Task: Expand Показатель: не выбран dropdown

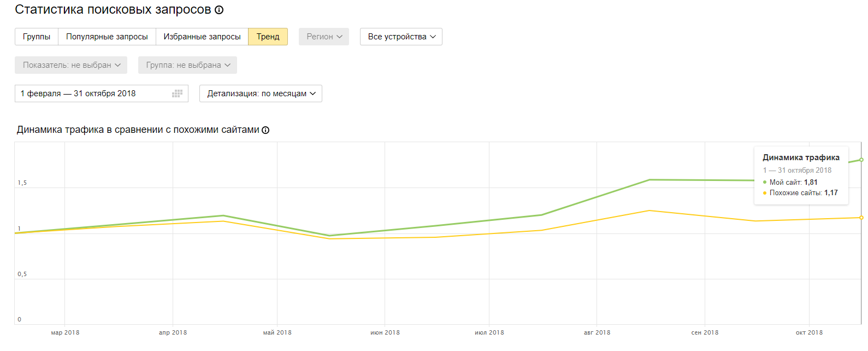Action: [71, 65]
